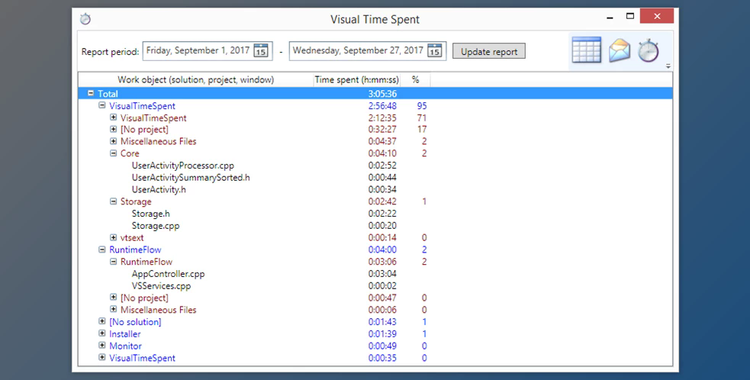Click the stopwatch toolbar icon
The image size is (750, 380).
649,51
